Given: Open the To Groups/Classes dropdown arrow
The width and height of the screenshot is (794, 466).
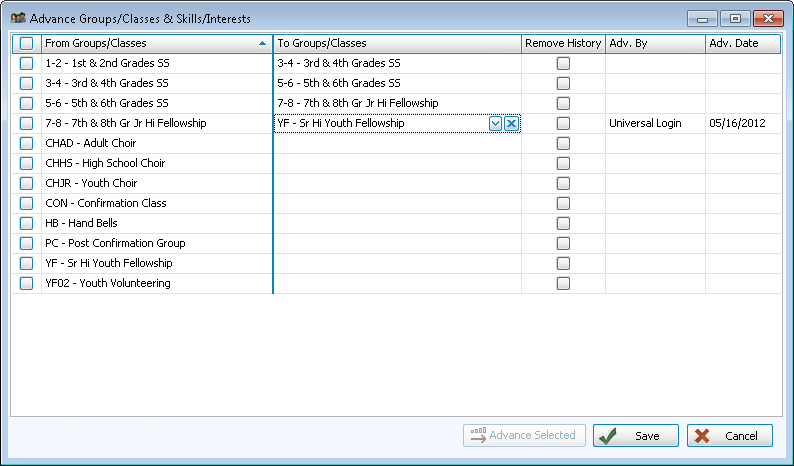Looking at the screenshot, I should coord(495,123).
